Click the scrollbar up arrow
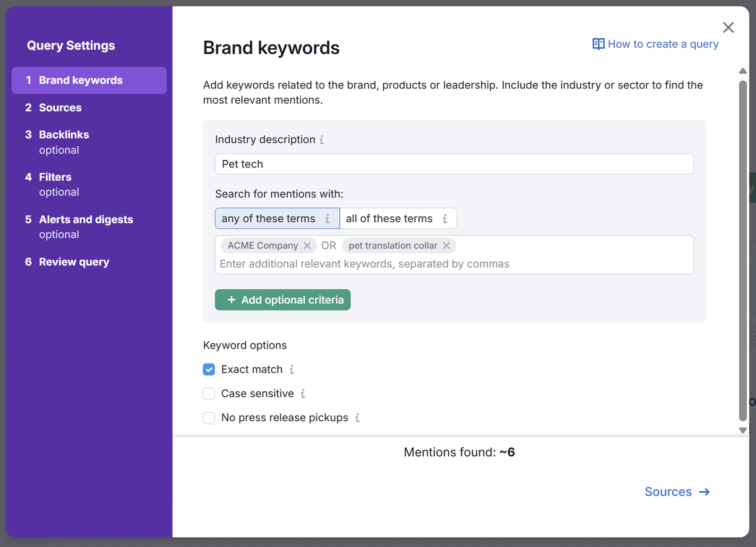The height and width of the screenshot is (547, 756). tap(742, 70)
